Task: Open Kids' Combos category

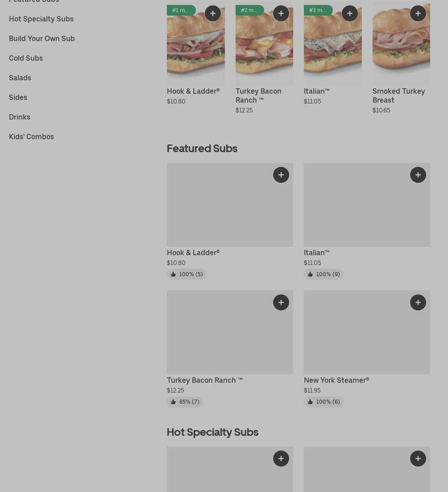Action: point(31,136)
